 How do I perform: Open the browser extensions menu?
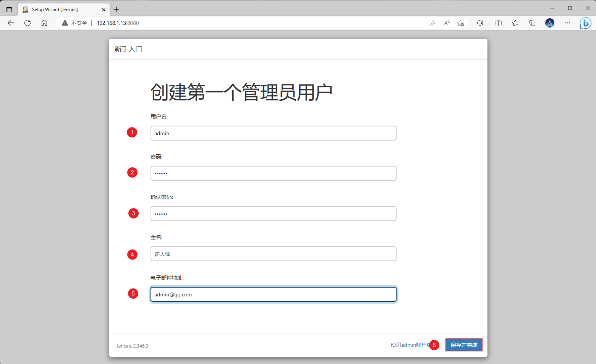(x=480, y=23)
